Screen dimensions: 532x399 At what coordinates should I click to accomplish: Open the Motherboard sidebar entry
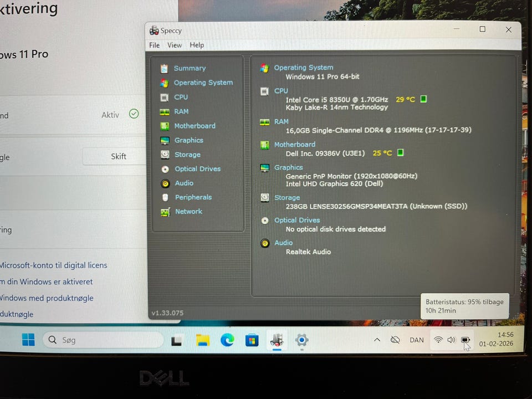(195, 126)
